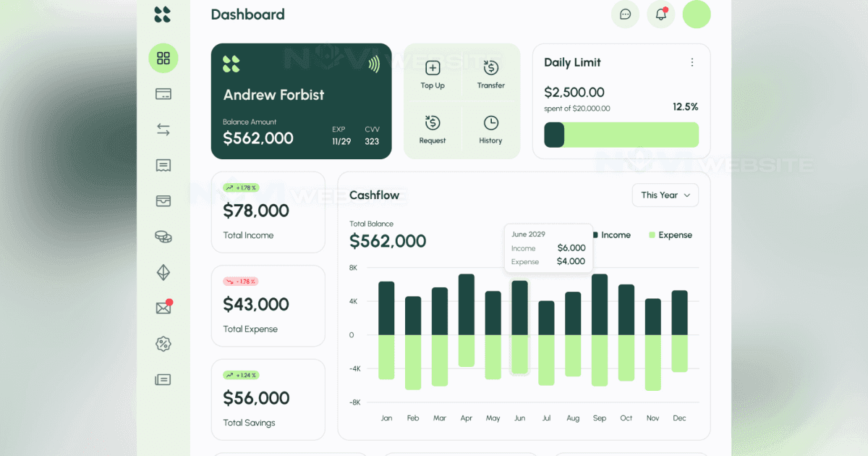
Task: Select the transfer arrows sidebar icon
Action: 163,130
